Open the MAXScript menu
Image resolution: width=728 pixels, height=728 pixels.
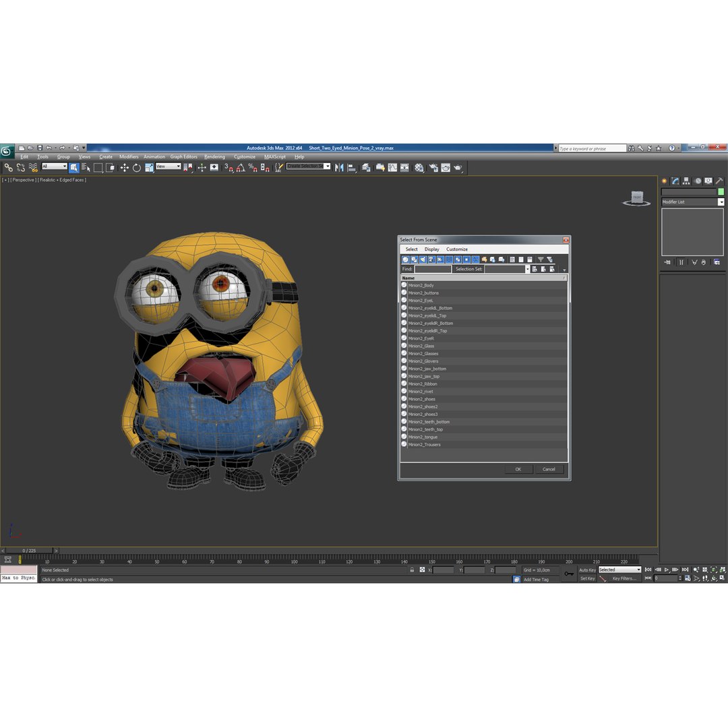click(x=275, y=157)
